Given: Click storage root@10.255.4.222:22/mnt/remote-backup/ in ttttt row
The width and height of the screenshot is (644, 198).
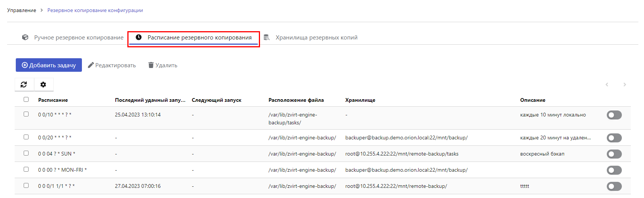Looking at the screenshot, I should pyautogui.click(x=396, y=186).
